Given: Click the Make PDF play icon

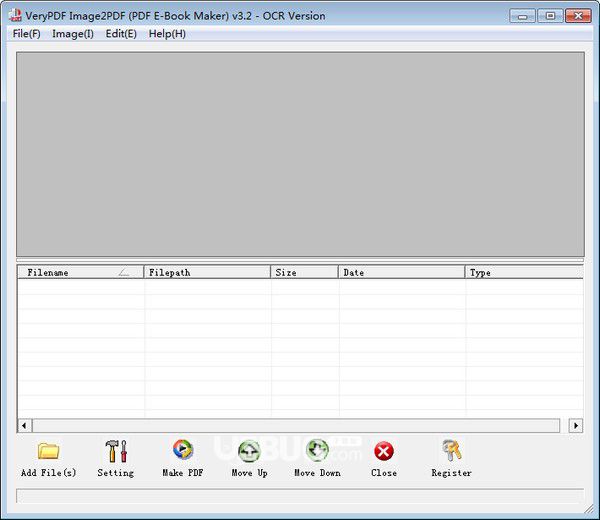Looking at the screenshot, I should (183, 450).
